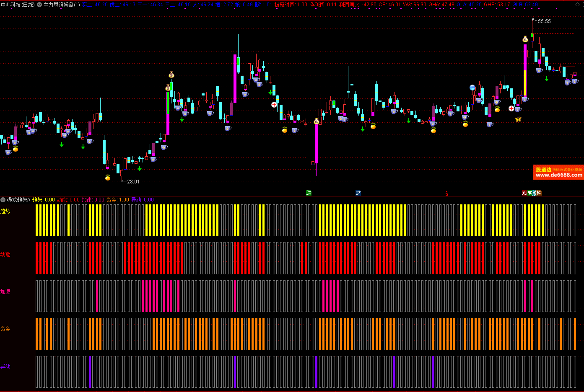Click the blue sphere marker on chart
The image size is (584, 392).
coord(472,88)
